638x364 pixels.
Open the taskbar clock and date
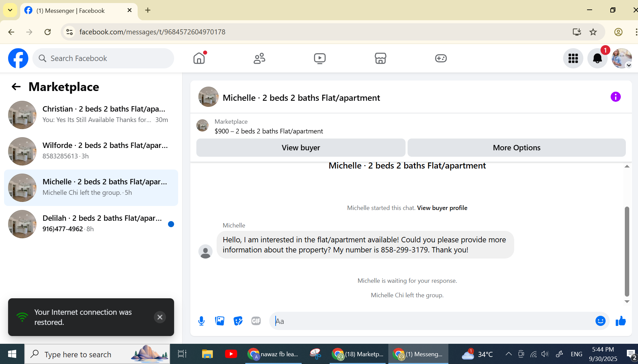[603, 354]
